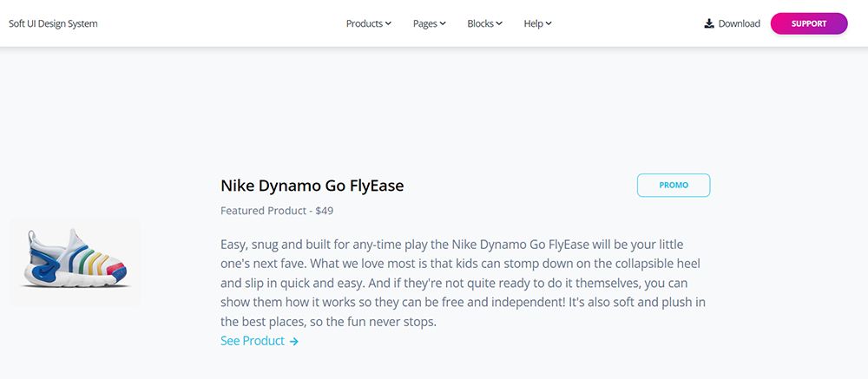Select the Nike shoe product thumbnail

[x=76, y=262]
